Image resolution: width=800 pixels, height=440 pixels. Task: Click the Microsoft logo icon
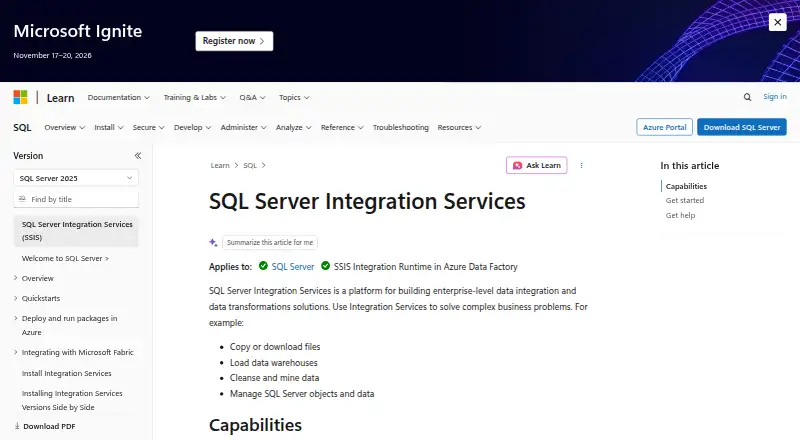click(x=20, y=97)
